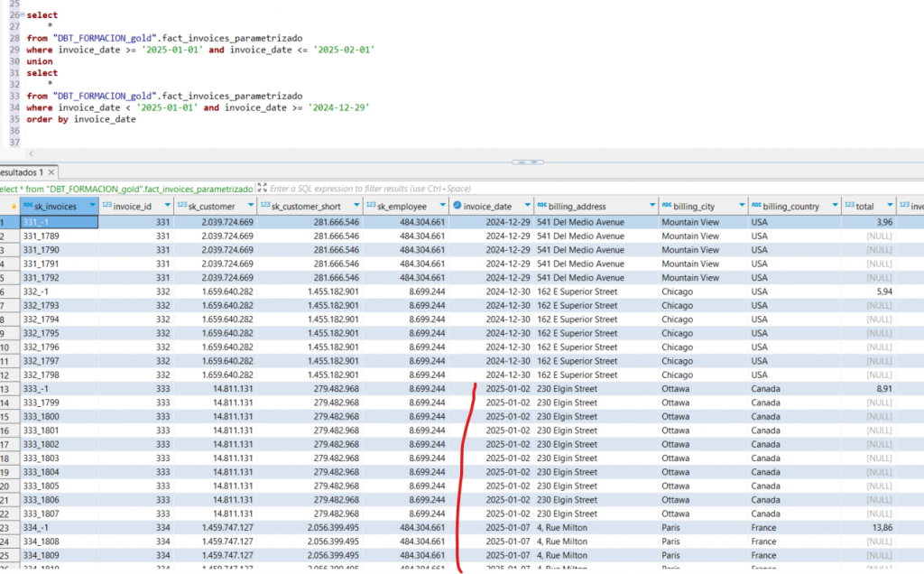Viewport: 924px width, 574px height.
Task: Click the editor horizontal scrollbar left arrow
Action: coord(32,154)
